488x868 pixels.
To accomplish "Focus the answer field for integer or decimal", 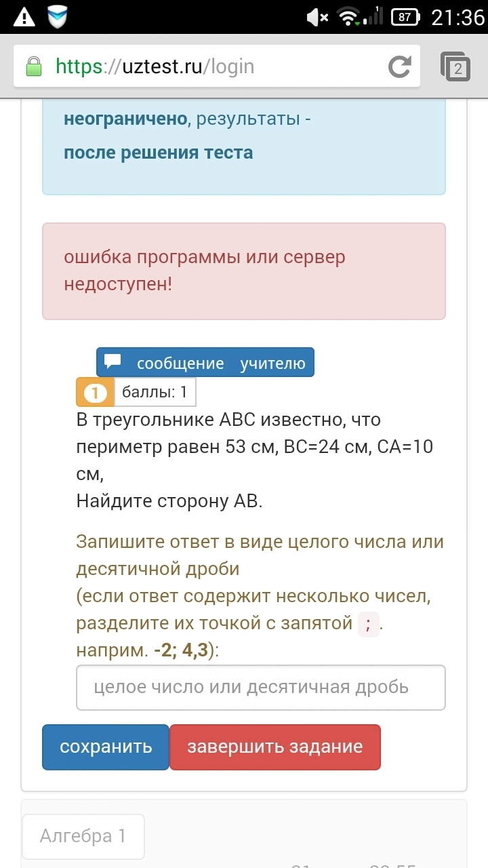I will (x=261, y=688).
